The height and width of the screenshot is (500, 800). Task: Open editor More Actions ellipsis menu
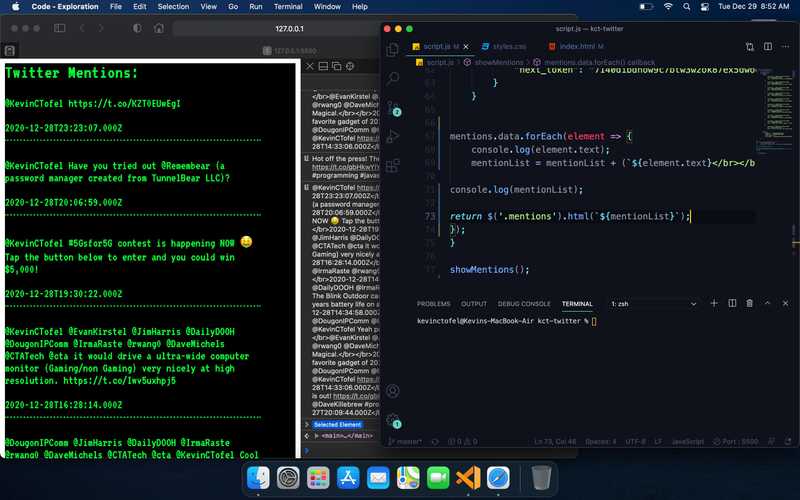click(784, 47)
